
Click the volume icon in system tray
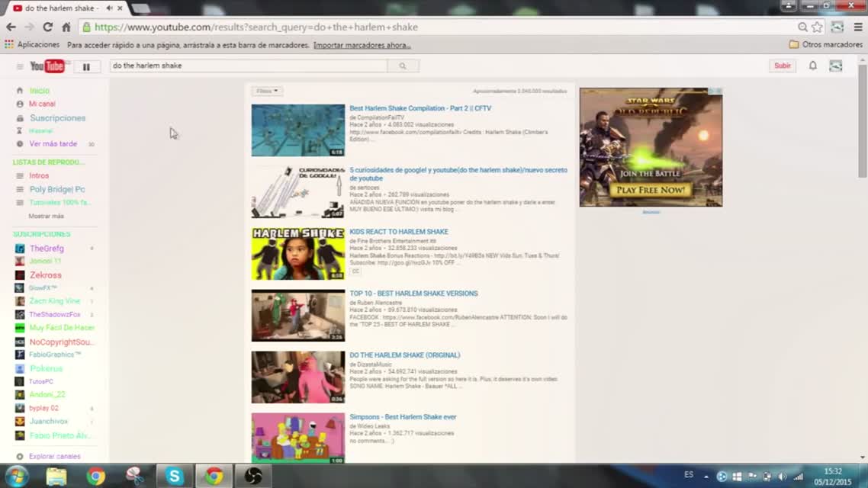click(783, 477)
